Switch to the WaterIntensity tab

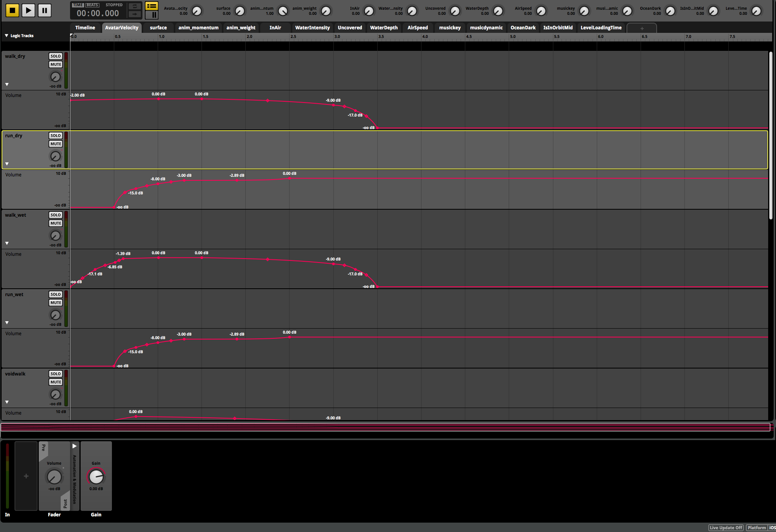[312, 28]
